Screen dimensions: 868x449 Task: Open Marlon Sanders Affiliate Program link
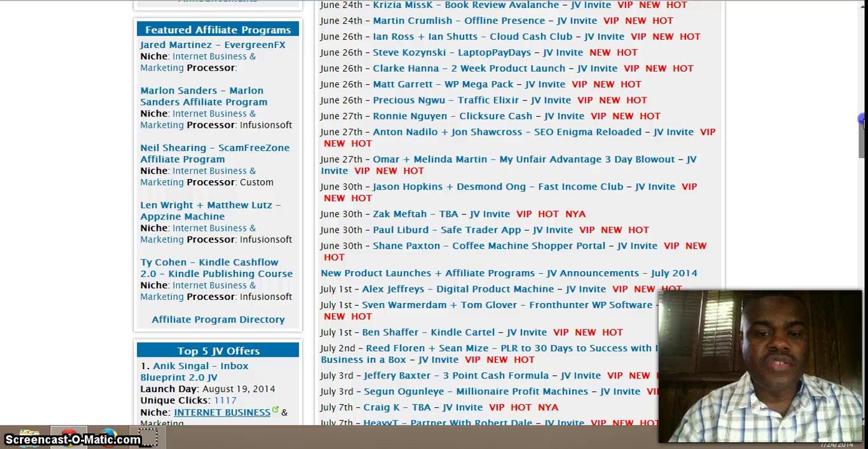[x=204, y=96]
